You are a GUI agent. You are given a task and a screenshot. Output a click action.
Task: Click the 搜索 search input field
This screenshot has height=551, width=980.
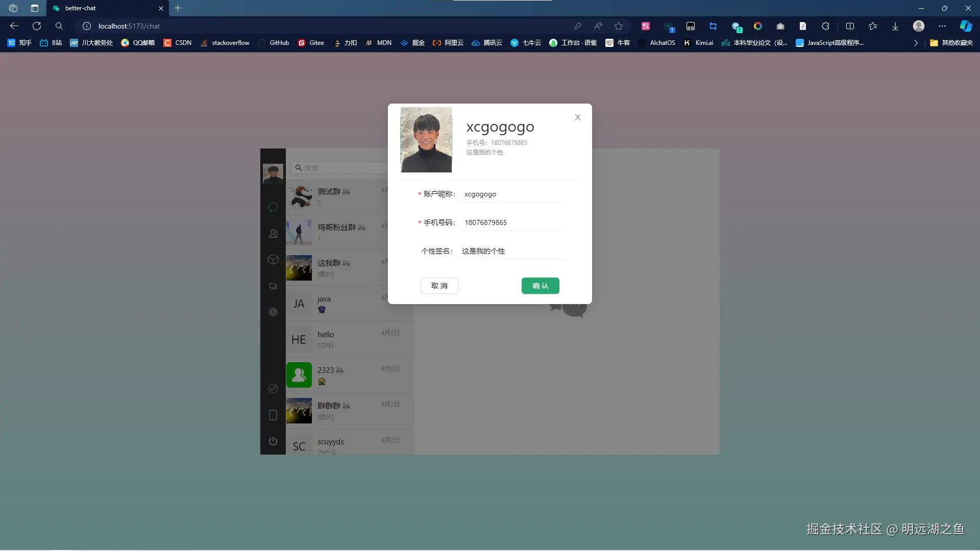(x=337, y=167)
